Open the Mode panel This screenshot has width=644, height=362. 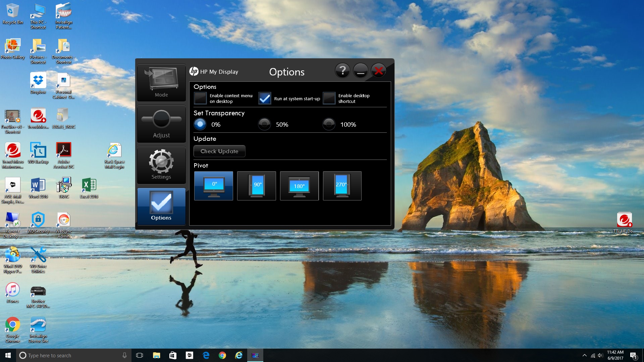pos(161,83)
